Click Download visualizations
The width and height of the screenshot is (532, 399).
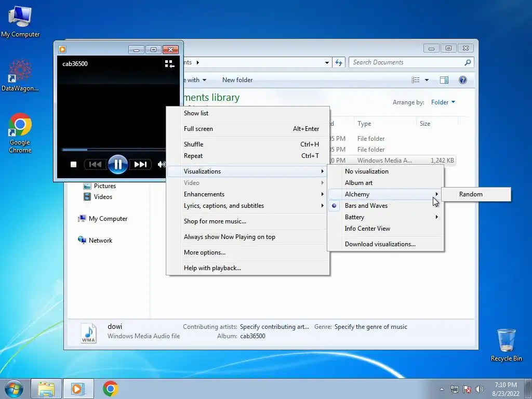(386, 244)
